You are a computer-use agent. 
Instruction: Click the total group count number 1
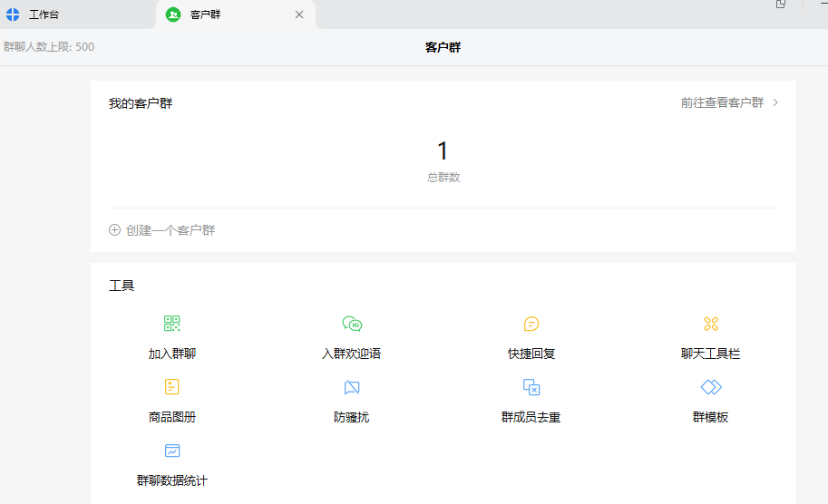[x=443, y=151]
